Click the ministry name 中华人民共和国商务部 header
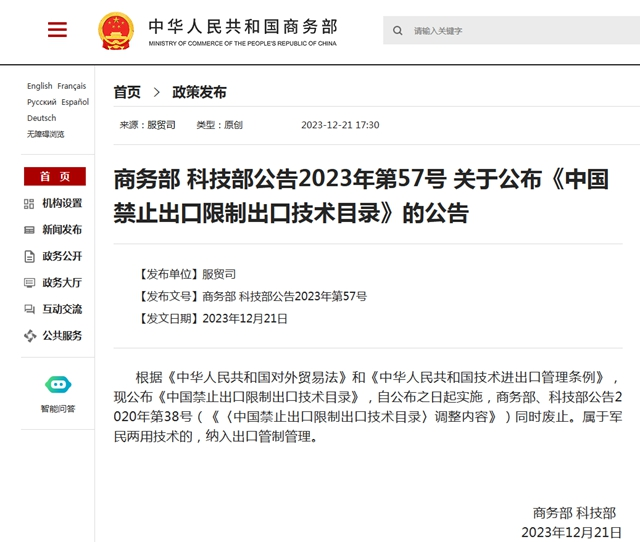 [x=243, y=27]
